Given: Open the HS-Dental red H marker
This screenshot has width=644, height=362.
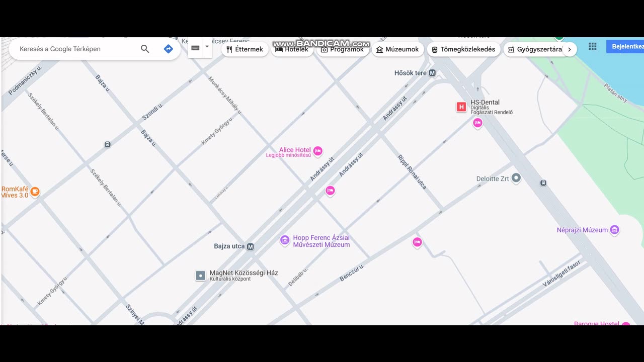Looking at the screenshot, I should tap(461, 107).
